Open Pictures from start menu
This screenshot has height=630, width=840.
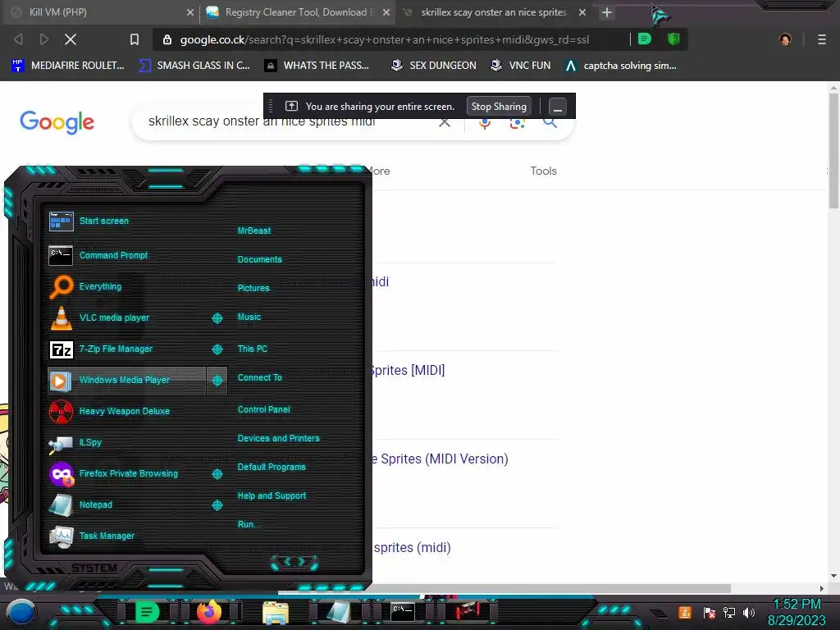[x=253, y=288]
